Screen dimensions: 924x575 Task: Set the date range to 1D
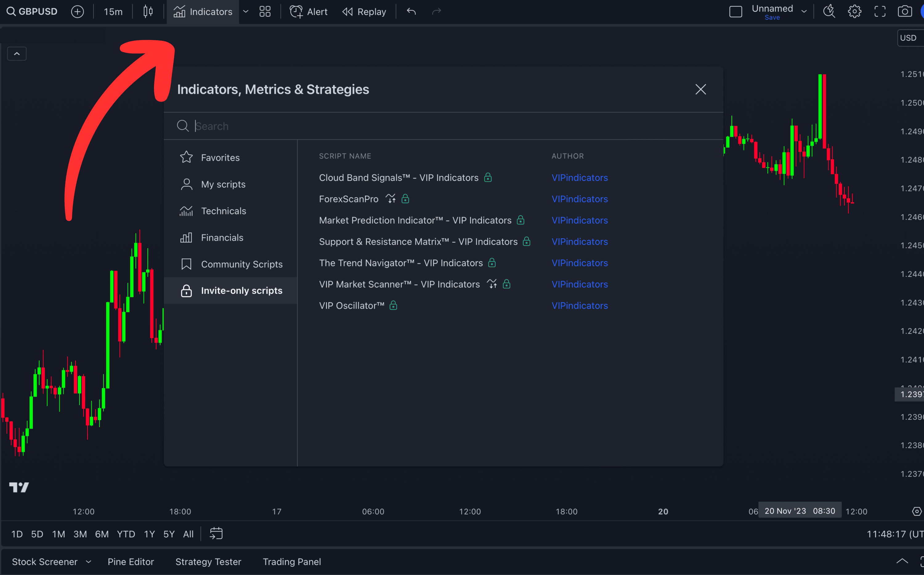coord(17,534)
